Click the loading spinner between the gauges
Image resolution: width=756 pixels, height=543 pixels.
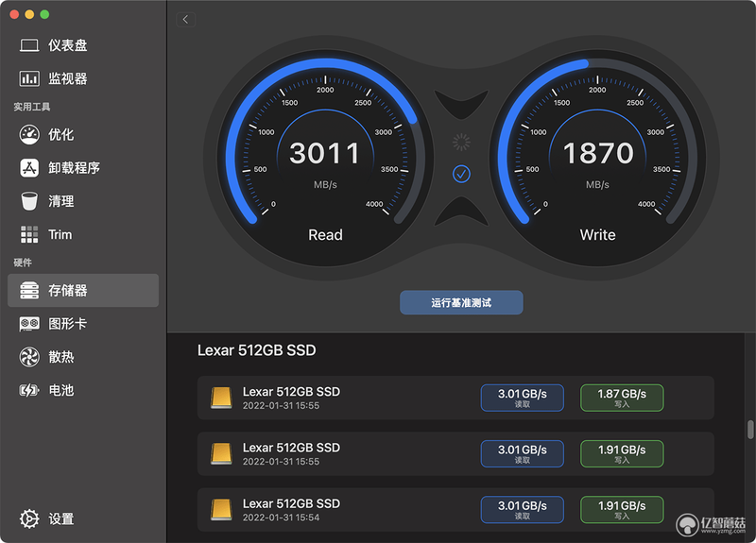pos(461,143)
